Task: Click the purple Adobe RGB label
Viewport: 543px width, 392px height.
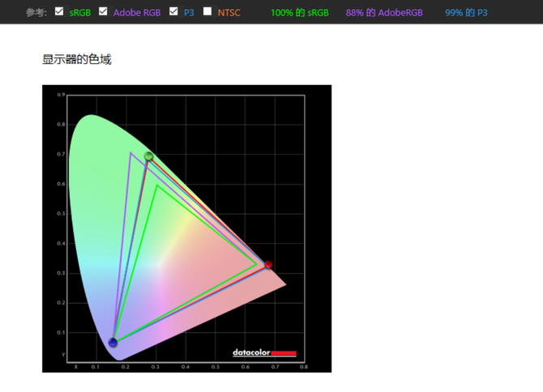Action: click(136, 13)
